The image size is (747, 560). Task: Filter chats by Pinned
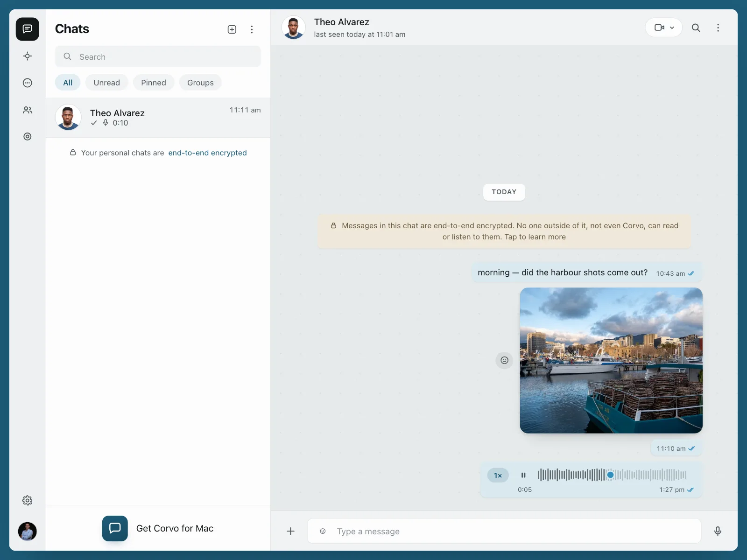pyautogui.click(x=154, y=83)
